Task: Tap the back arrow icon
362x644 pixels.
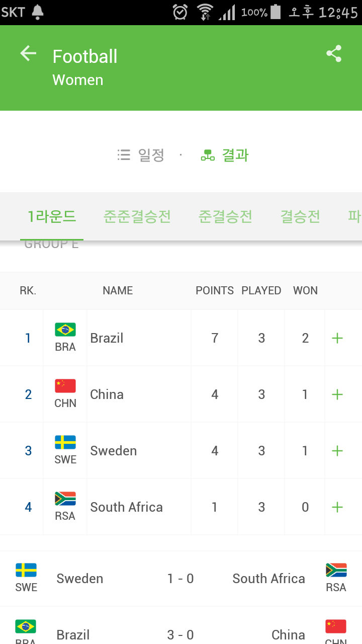Action: pos(28,53)
